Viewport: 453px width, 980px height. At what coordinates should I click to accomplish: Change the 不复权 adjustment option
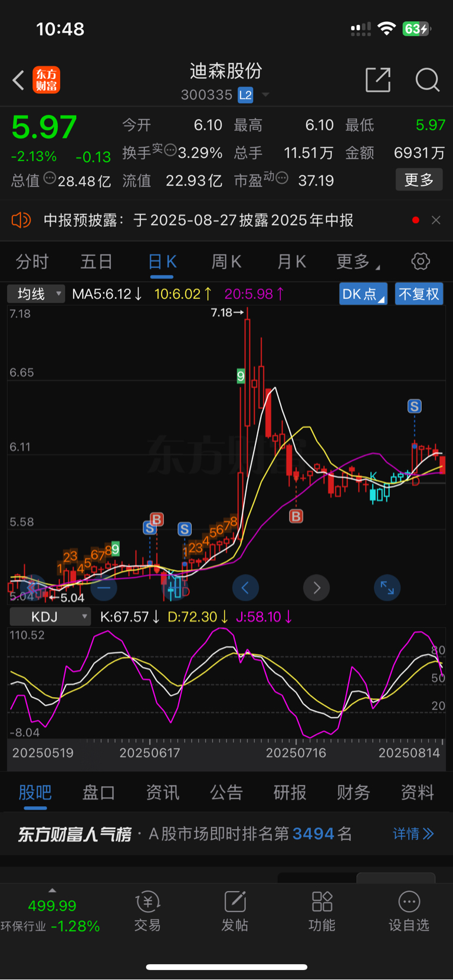[419, 293]
